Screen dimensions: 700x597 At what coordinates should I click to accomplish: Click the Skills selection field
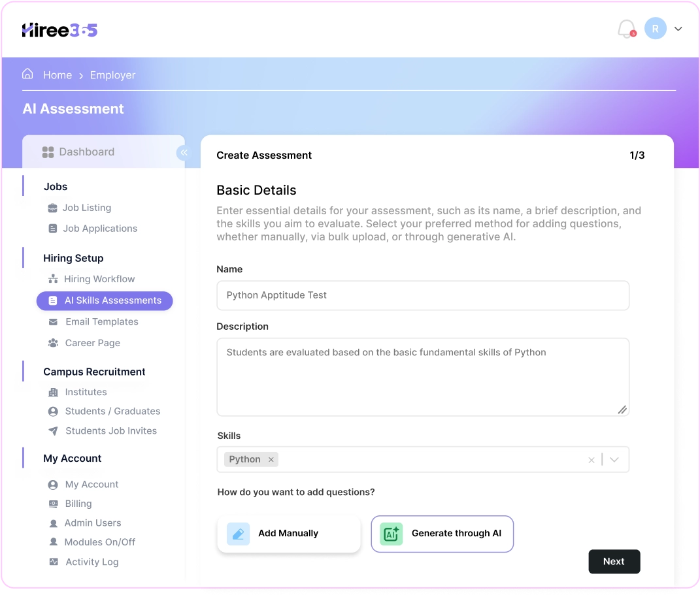423,460
